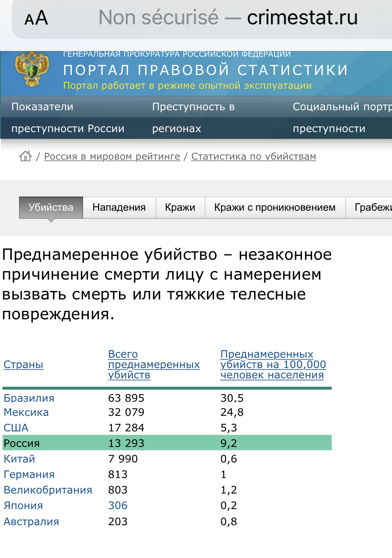392x558 pixels.
Task: Tap the crimestat.ru address bar
Action: (227, 18)
